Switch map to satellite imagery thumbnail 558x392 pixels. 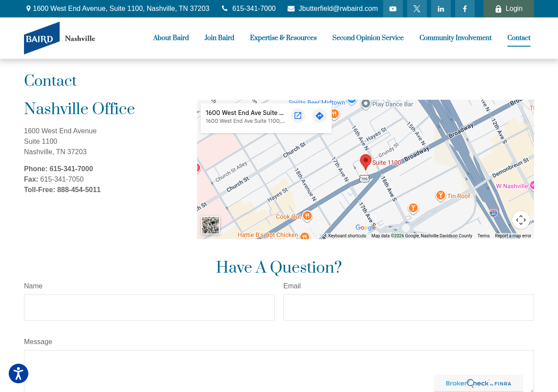211,225
